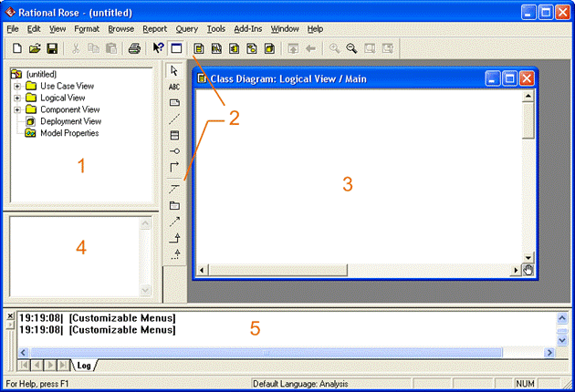Click the Undo Fit In Window icon
Image resolution: width=575 pixels, height=392 pixels.
tap(388, 48)
